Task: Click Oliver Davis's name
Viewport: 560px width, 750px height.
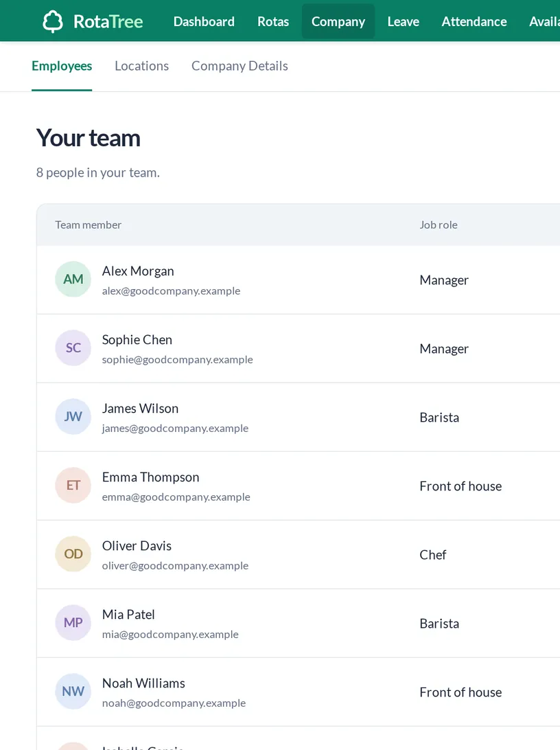Action: 137,546
